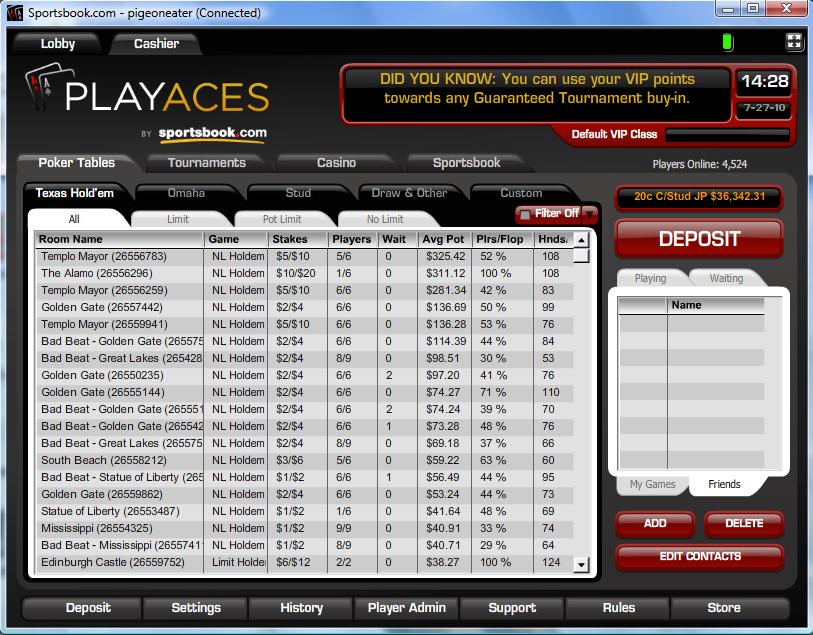Show only Pot Limit tables
The height and width of the screenshot is (635, 813).
[x=282, y=219]
